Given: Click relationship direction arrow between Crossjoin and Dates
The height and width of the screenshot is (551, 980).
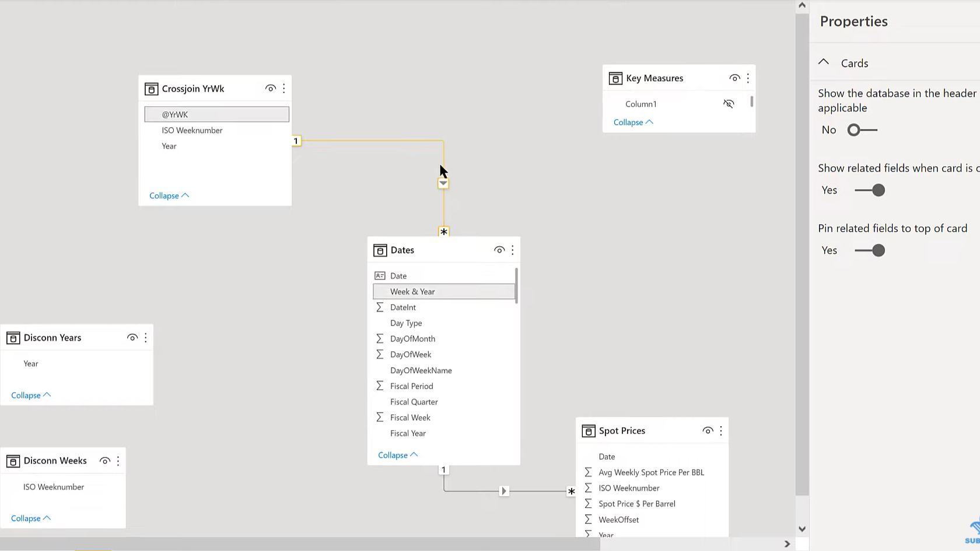Looking at the screenshot, I should point(443,183).
